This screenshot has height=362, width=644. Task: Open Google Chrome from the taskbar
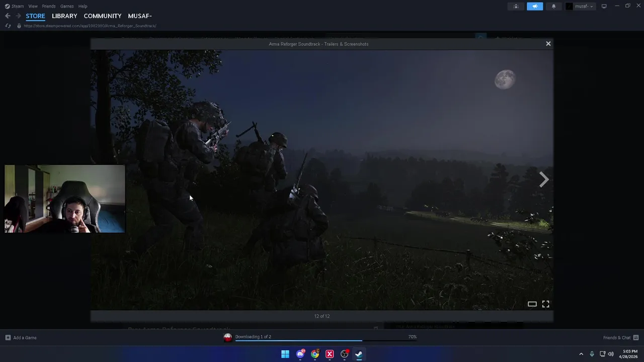(x=315, y=354)
